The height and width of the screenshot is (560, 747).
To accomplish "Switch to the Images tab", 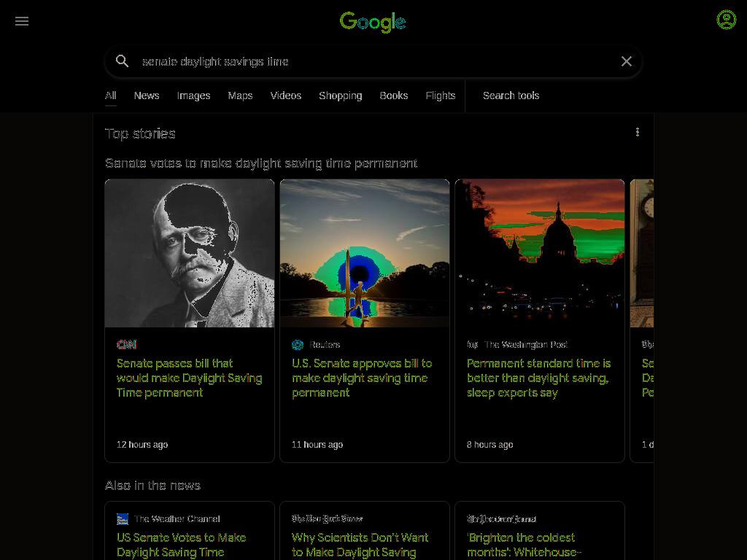I will pyautogui.click(x=193, y=96).
